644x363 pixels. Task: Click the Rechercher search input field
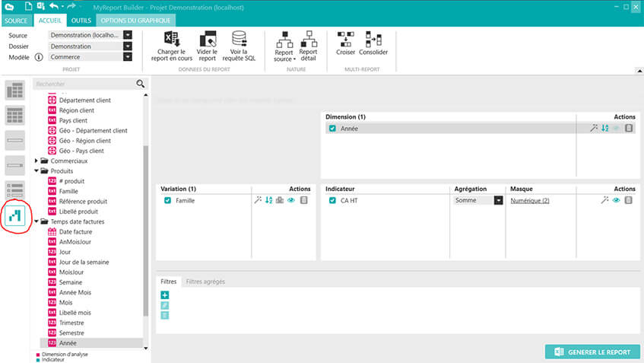84,84
